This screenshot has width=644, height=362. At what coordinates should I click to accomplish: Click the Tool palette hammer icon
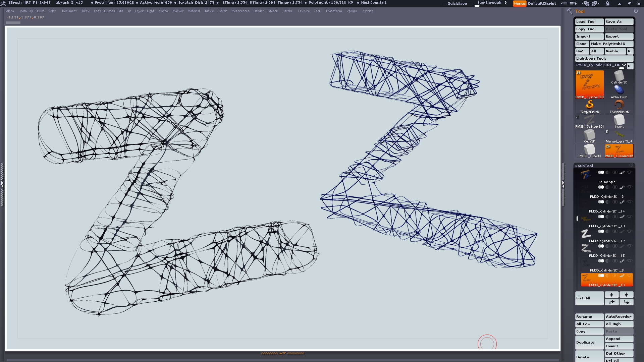[x=570, y=11]
